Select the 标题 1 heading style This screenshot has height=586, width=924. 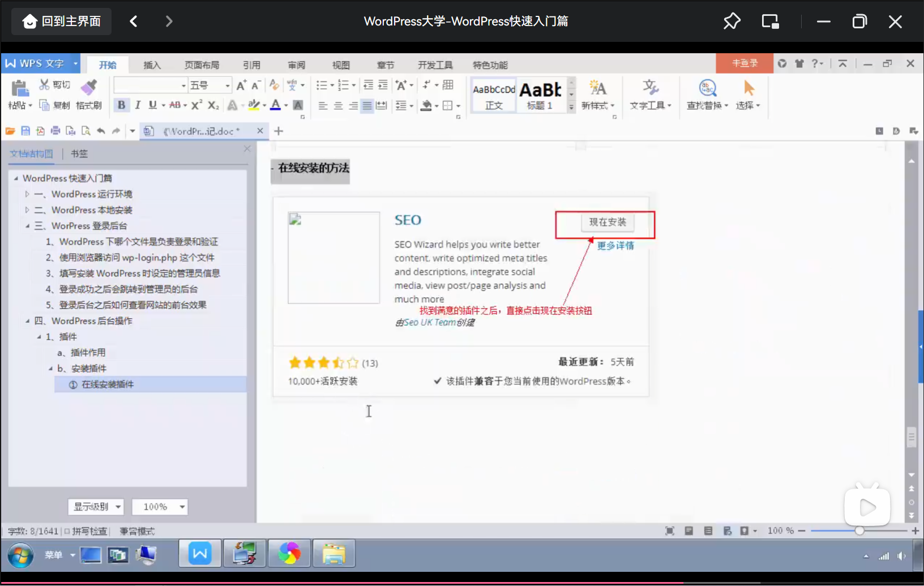[541, 95]
